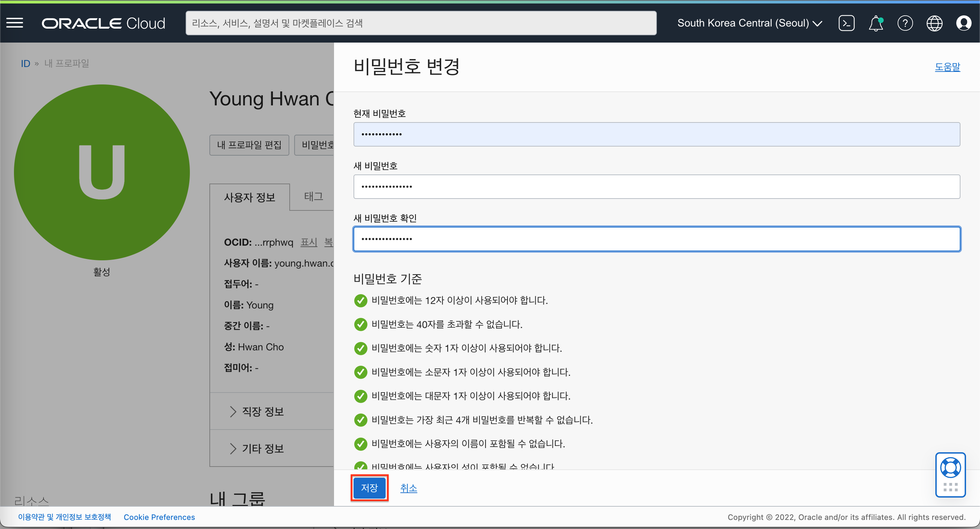Click the 저장 button
The image size is (980, 529).
click(369, 488)
